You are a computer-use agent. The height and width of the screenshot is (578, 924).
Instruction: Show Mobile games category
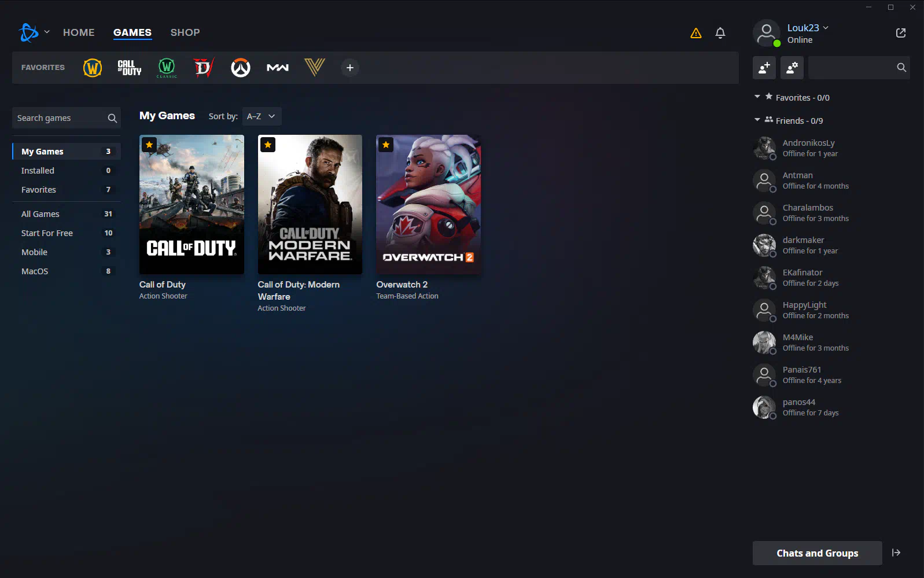tap(67, 252)
